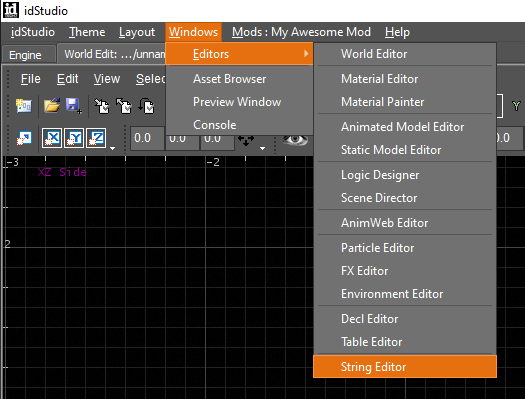
Task: Open dropdown arrow beside move arrows icon
Action: click(x=262, y=148)
